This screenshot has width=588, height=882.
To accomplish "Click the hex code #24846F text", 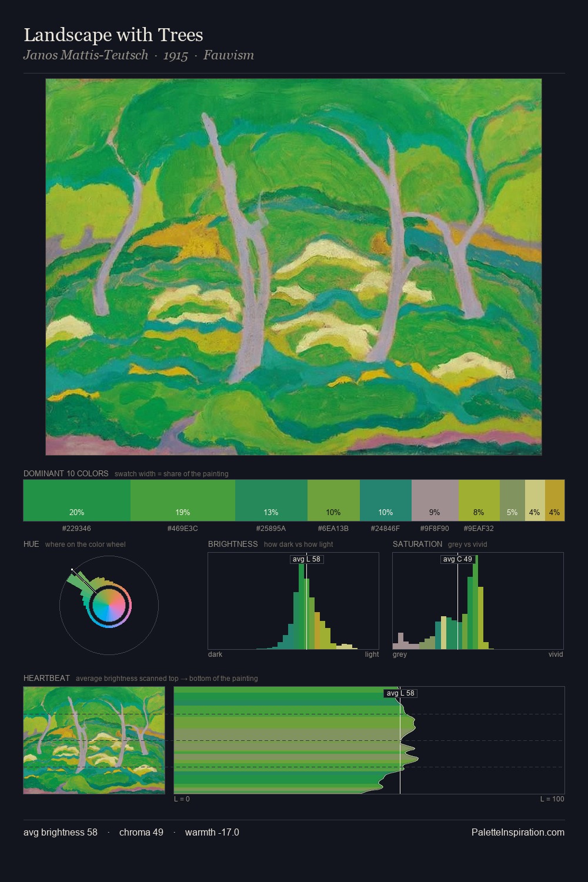I will pos(386,529).
